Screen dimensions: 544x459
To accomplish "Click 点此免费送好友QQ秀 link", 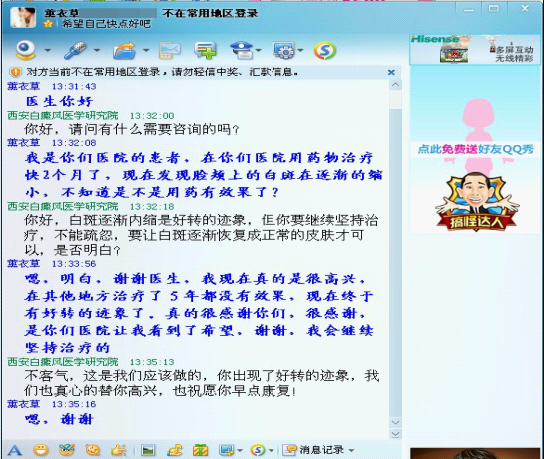I will pos(475,150).
